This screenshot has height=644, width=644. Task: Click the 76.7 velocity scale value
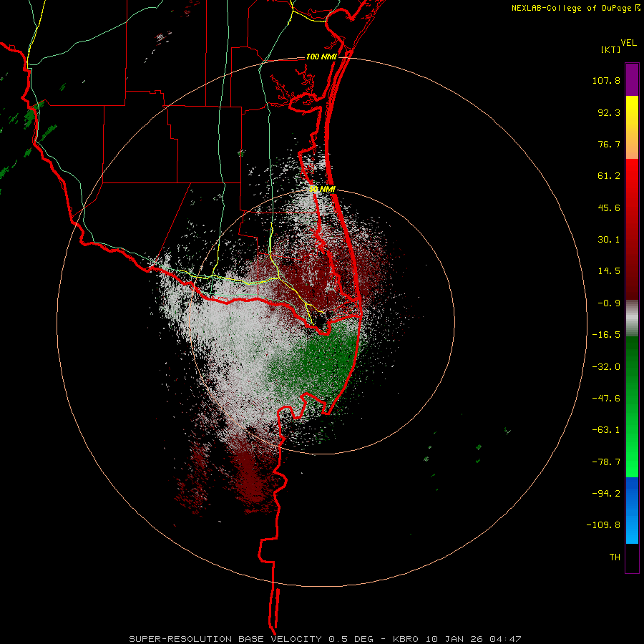[x=609, y=144]
